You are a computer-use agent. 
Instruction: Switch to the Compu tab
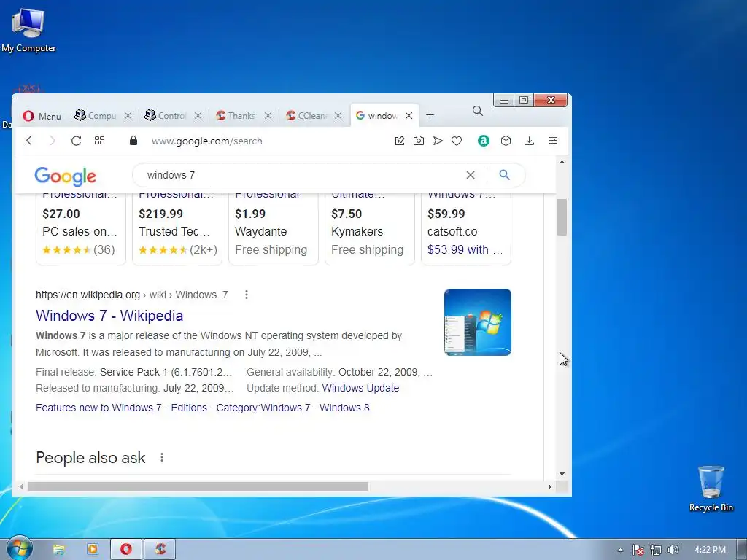tap(96, 116)
